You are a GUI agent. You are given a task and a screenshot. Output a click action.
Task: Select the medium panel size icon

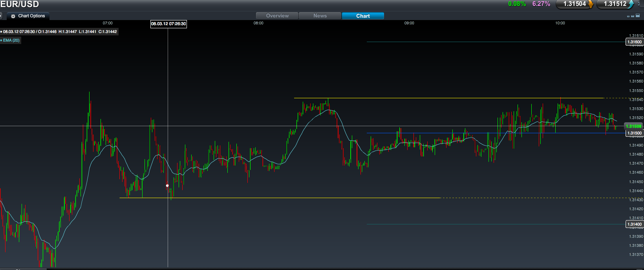point(633,16)
